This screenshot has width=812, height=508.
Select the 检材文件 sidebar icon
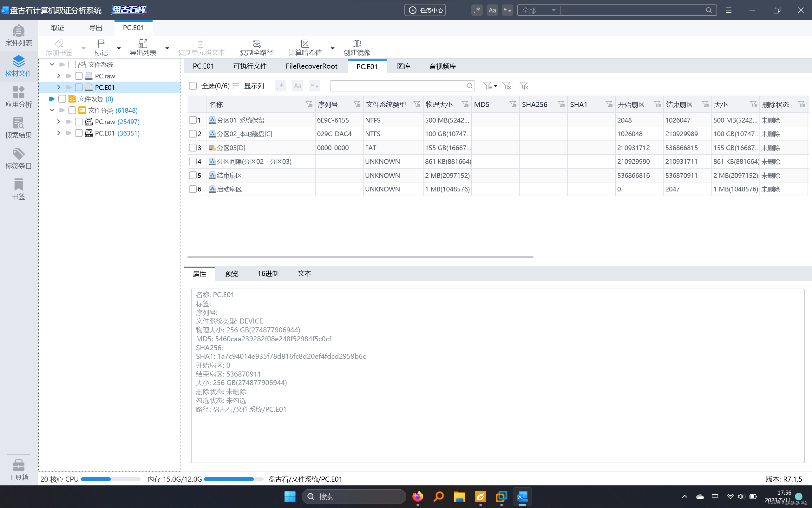(18, 66)
